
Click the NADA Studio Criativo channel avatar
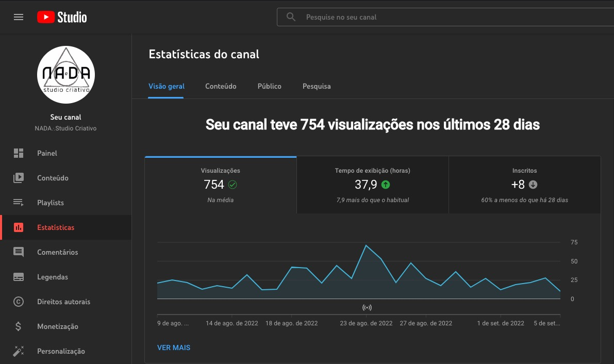(66, 75)
